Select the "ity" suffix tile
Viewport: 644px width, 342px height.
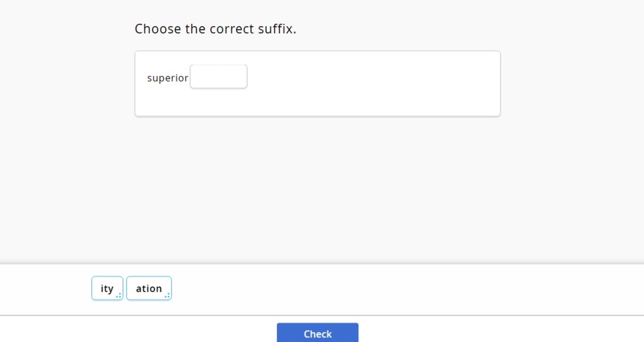point(107,288)
